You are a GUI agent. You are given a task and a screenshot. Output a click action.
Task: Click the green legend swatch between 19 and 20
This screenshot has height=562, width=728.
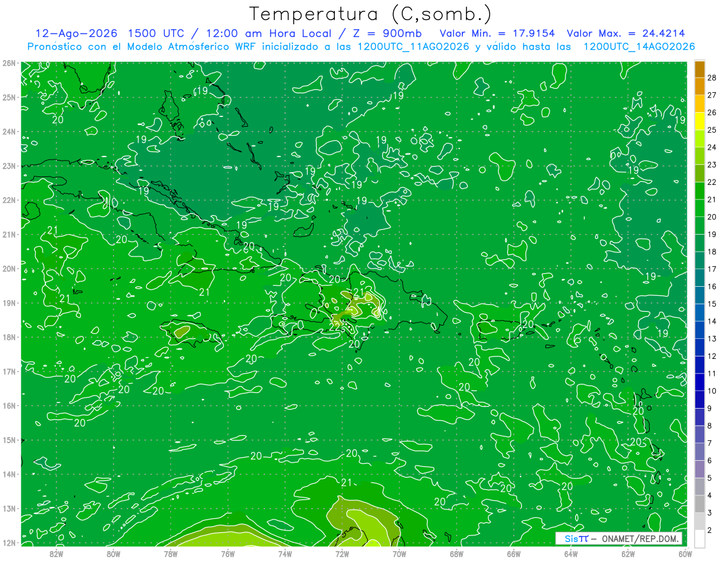click(x=699, y=226)
